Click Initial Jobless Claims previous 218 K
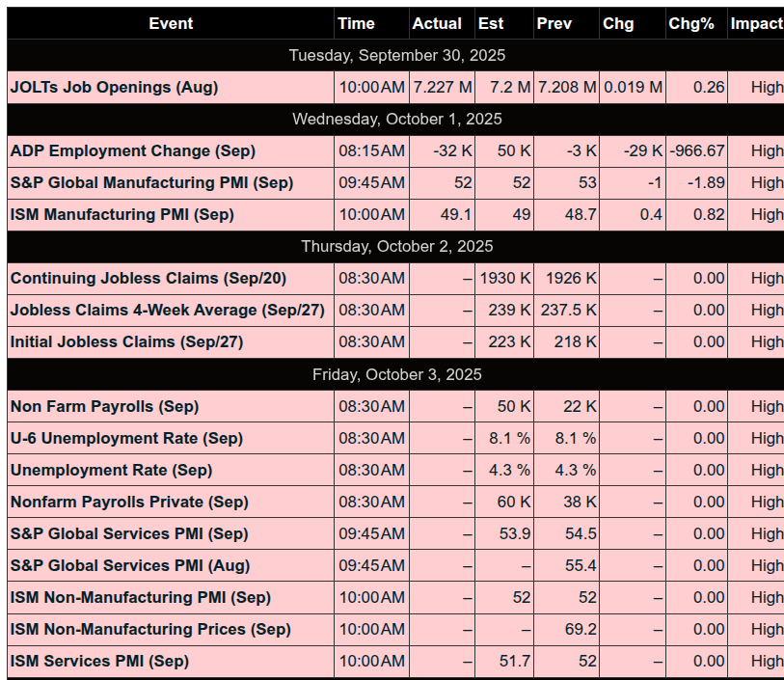The width and height of the screenshot is (784, 680). click(575, 342)
